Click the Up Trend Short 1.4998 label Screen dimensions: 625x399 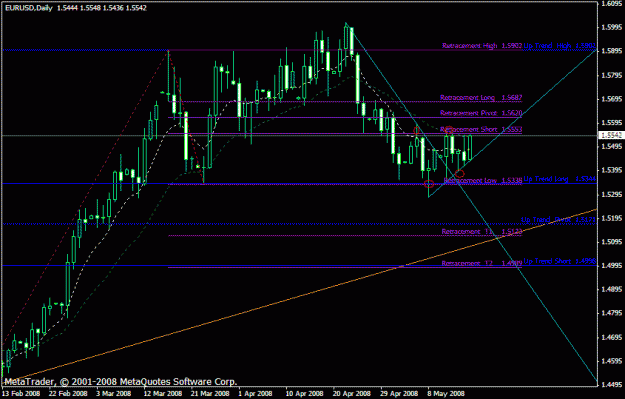pyautogui.click(x=560, y=261)
